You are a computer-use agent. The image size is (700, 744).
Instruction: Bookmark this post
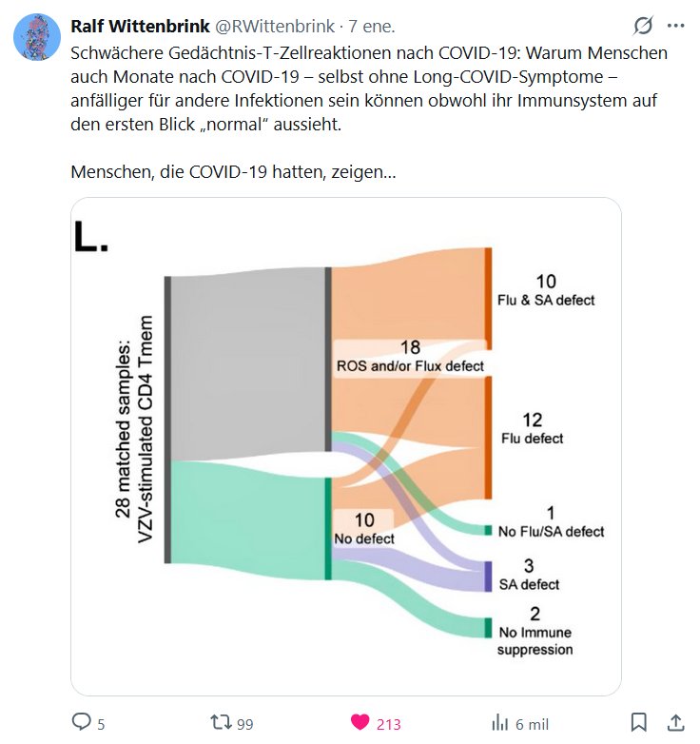point(640,723)
